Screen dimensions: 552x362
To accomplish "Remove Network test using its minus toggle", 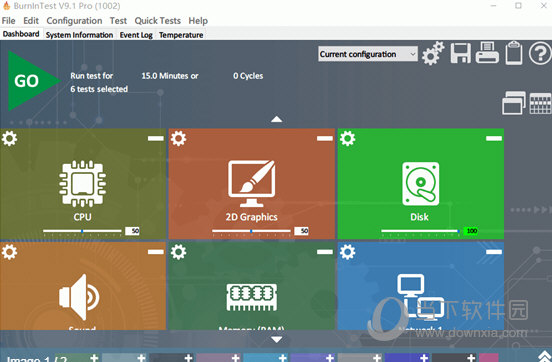I will [494, 252].
